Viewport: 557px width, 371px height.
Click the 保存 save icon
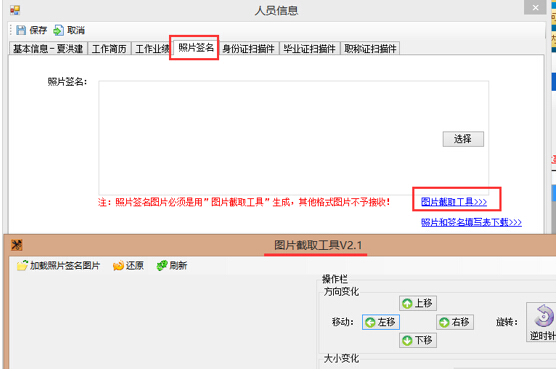(21, 30)
